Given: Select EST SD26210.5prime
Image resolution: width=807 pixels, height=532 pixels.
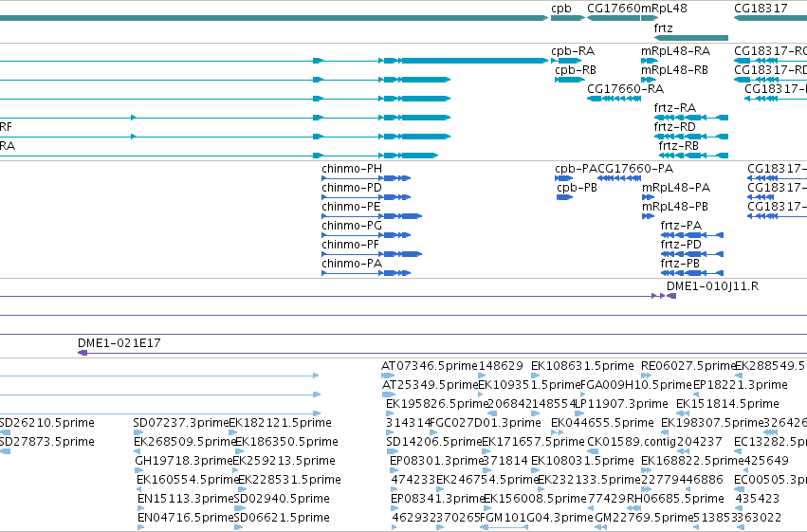Looking at the screenshot, I should pos(5,432).
